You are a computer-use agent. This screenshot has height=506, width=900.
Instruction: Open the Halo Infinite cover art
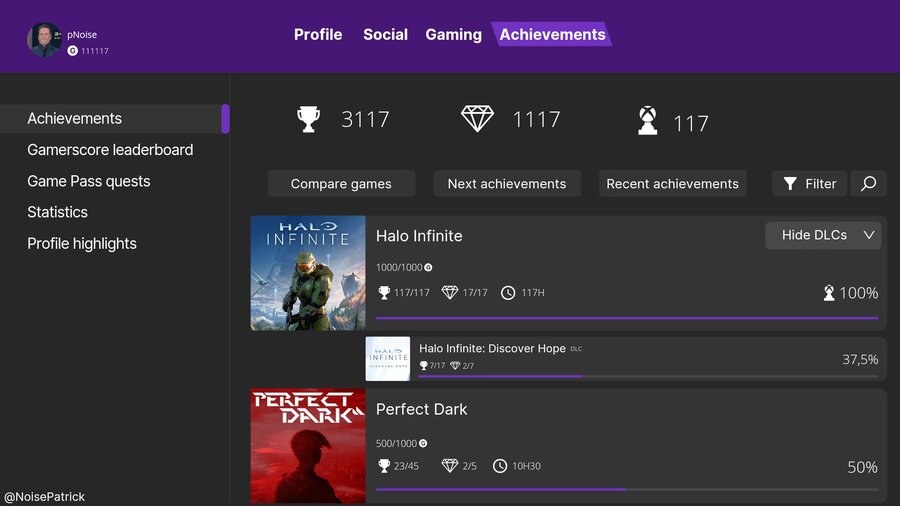pyautogui.click(x=308, y=273)
